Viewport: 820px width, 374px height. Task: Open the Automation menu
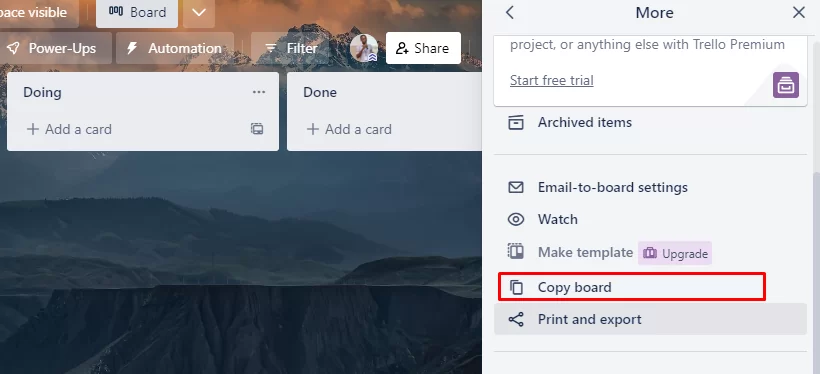tap(175, 48)
